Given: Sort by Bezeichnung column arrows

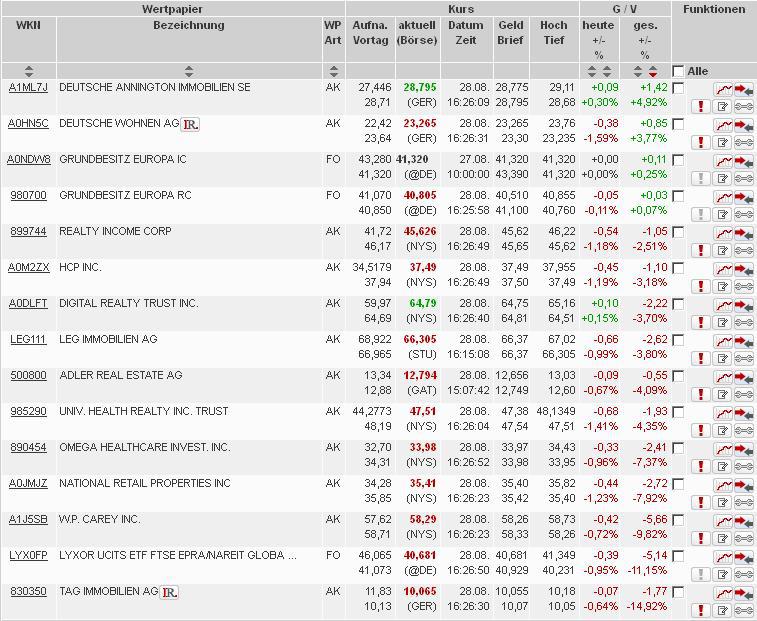Looking at the screenshot, I should (189, 71).
